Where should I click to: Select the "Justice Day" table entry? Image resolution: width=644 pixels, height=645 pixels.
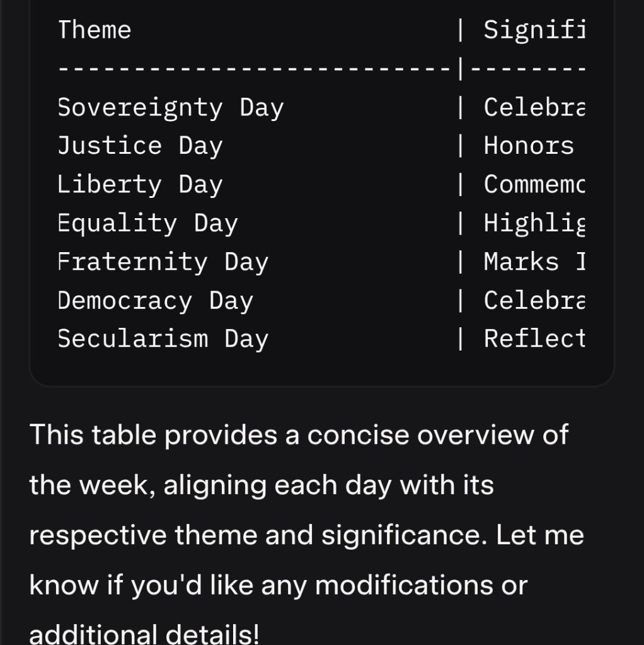(x=140, y=146)
